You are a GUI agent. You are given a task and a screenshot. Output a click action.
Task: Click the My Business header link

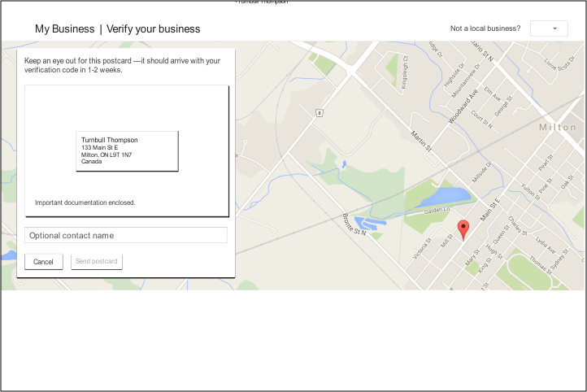pyautogui.click(x=65, y=28)
